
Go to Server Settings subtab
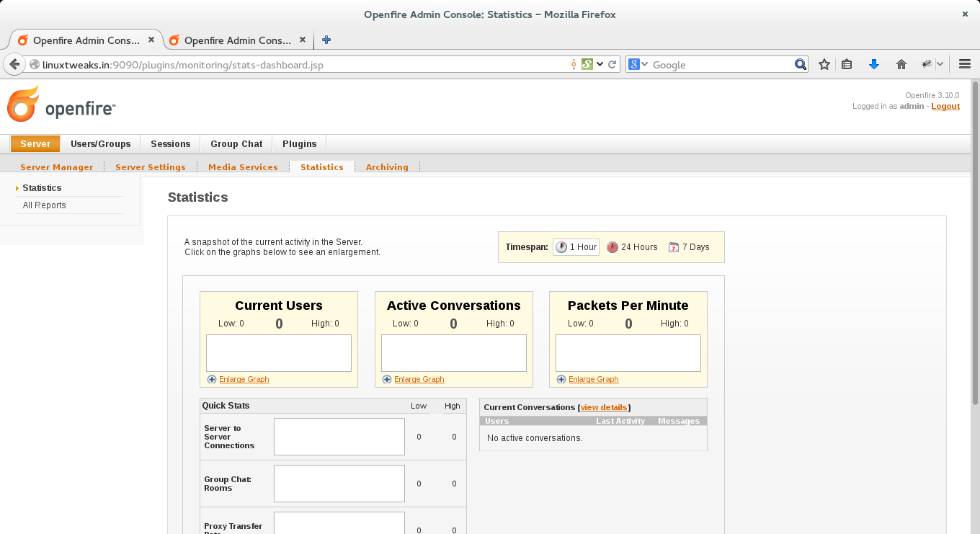[x=151, y=167]
